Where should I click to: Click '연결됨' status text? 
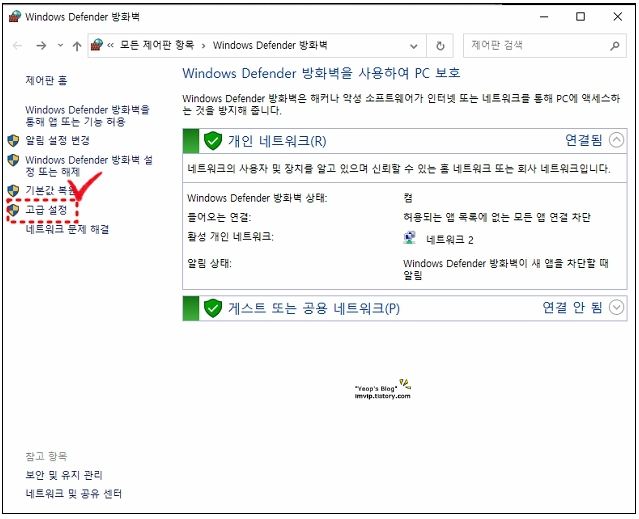coord(584,140)
